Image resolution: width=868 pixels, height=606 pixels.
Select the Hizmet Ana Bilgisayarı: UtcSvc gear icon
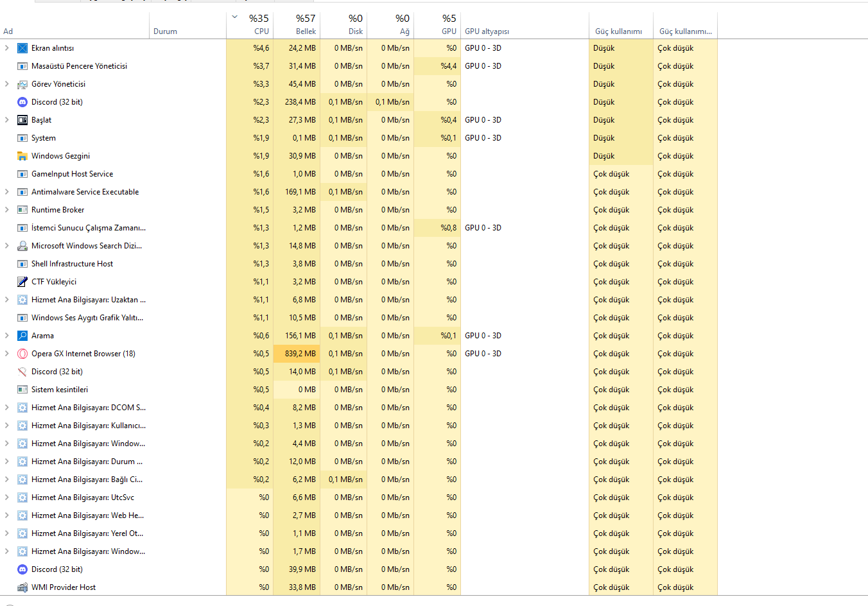pos(22,498)
